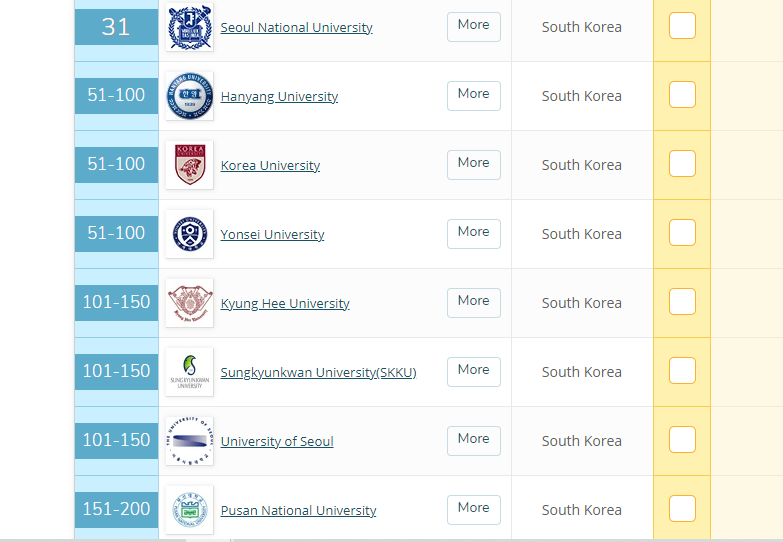Click rank 51-100 beside Hanyang University

(116, 95)
